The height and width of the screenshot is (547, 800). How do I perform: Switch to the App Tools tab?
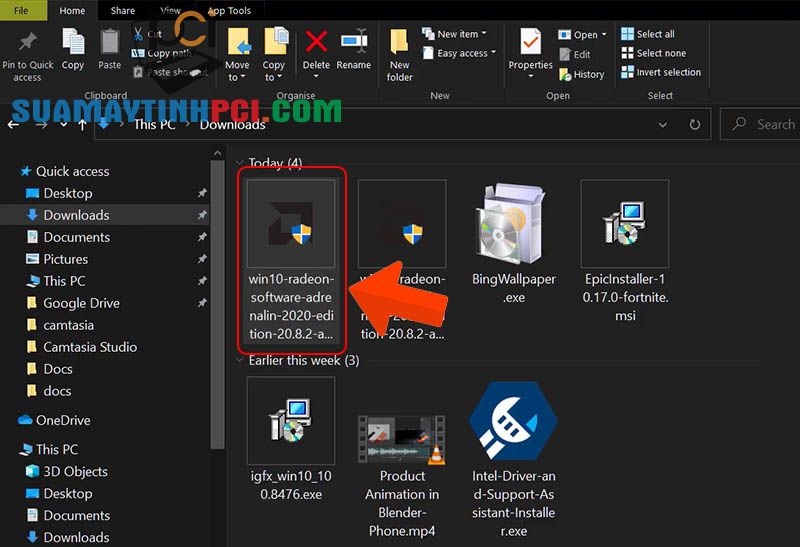pos(229,10)
